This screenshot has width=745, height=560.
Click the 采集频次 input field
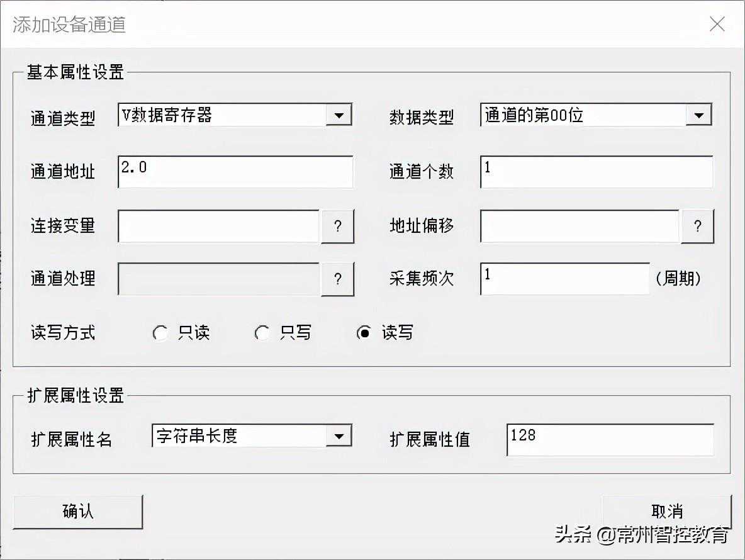coord(564,279)
